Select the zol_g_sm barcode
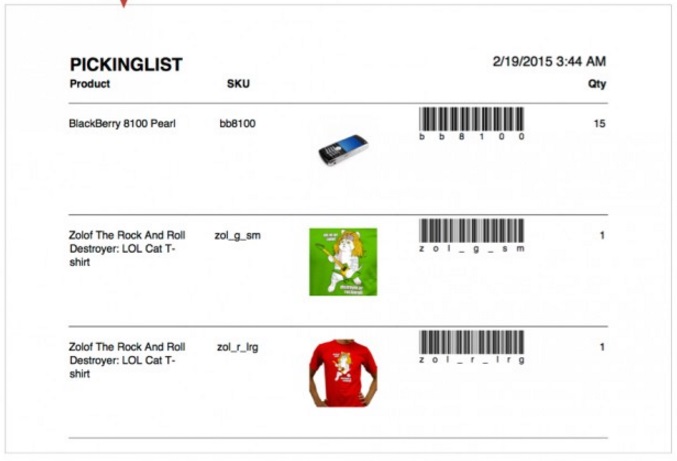The height and width of the screenshot is (461, 677). [x=471, y=232]
